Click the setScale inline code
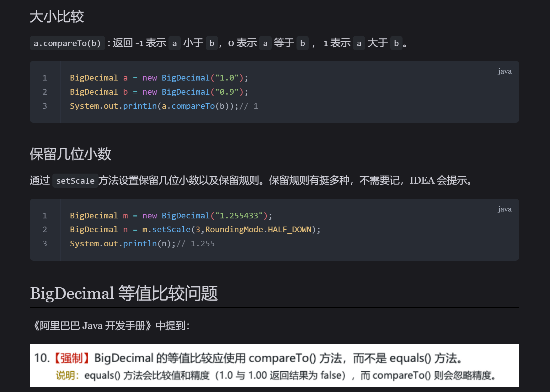This screenshot has height=392, width=550. pos(75,181)
